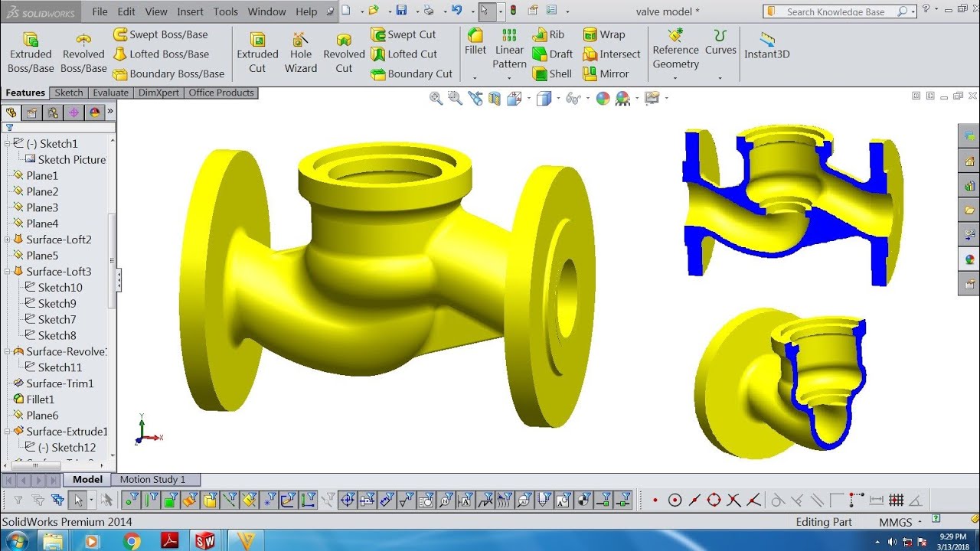Open the Motion Study 1 tab
The height and width of the screenshot is (551, 980).
click(x=152, y=479)
